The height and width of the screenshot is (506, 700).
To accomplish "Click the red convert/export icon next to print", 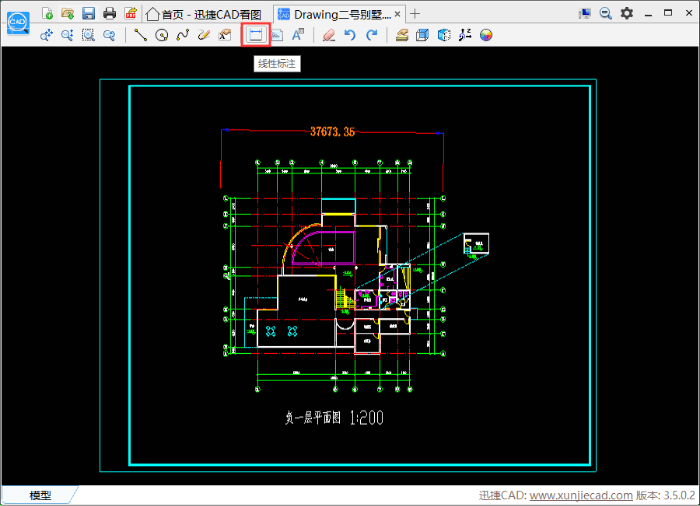I will tap(130, 13).
